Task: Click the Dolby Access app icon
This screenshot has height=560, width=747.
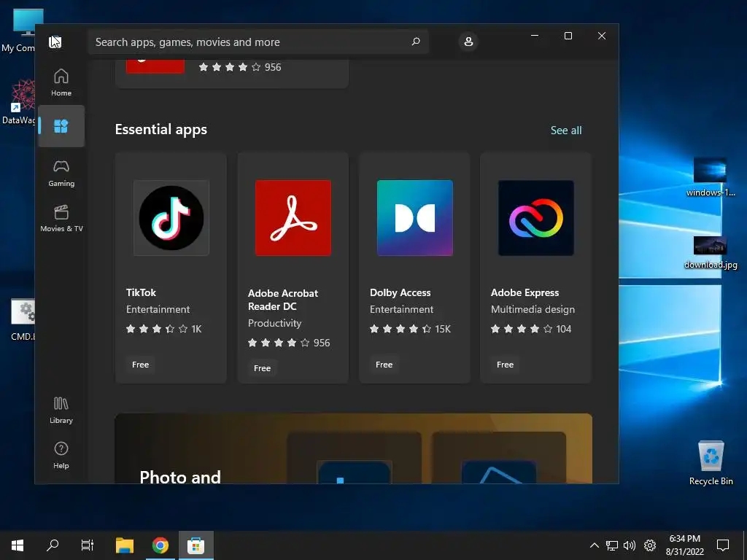Action: 414,218
